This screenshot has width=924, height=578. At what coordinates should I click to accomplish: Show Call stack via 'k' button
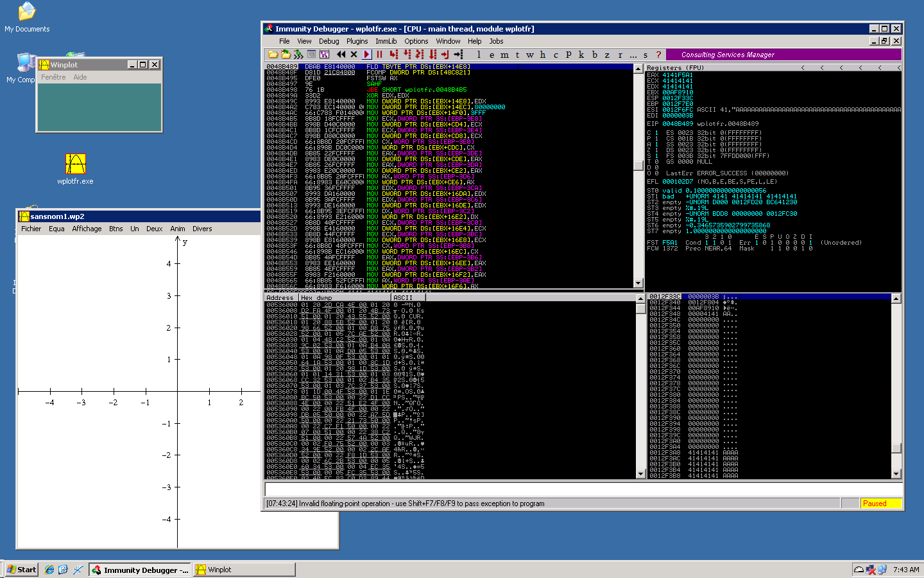(581, 55)
